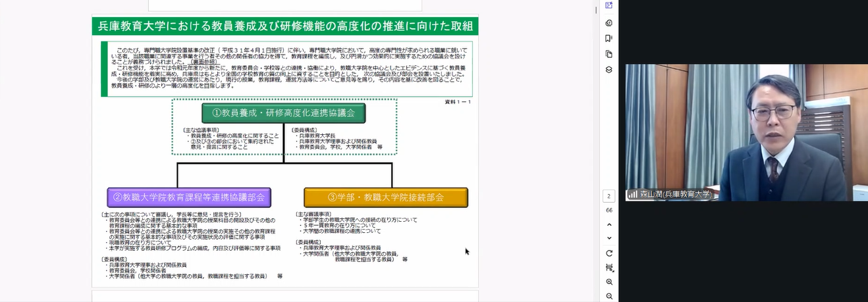The image size is (868, 302).
Task: Click the 資料１－１ label
Action: pos(458,101)
